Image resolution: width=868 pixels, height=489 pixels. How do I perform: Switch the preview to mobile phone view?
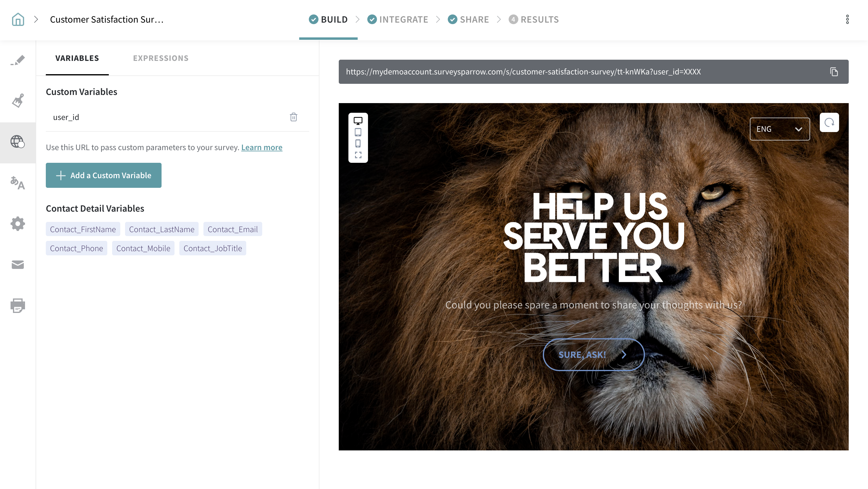pyautogui.click(x=358, y=144)
